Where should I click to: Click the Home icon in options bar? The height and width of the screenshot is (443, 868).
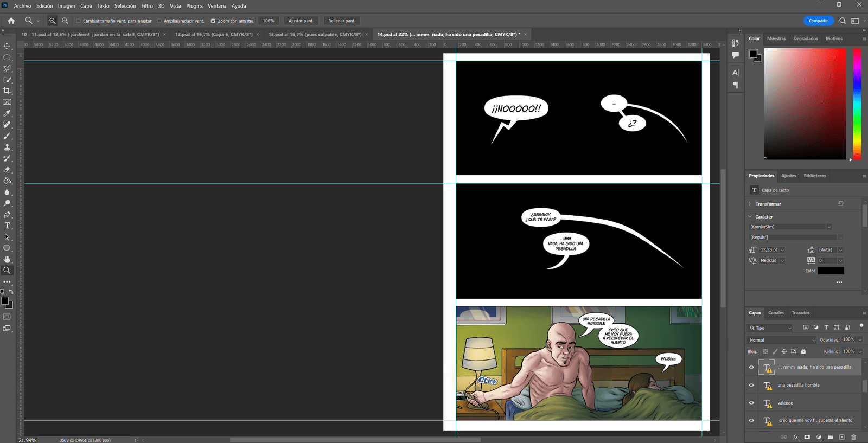pyautogui.click(x=11, y=21)
